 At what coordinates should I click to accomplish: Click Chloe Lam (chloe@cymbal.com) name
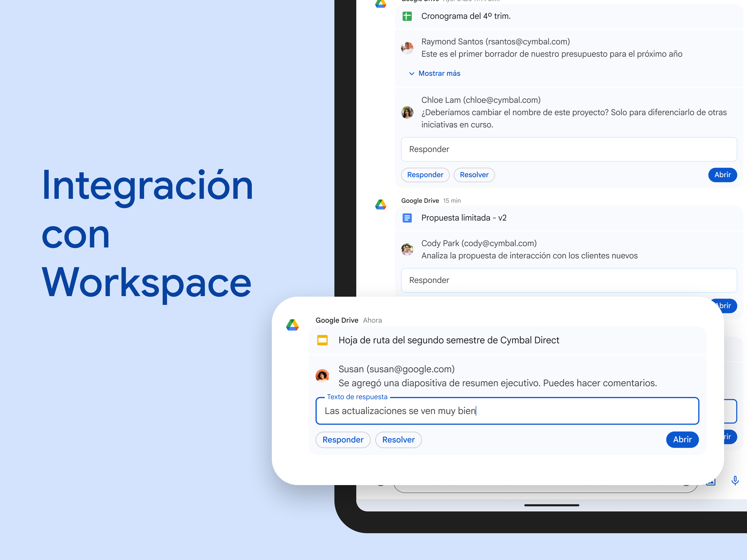[x=481, y=100]
